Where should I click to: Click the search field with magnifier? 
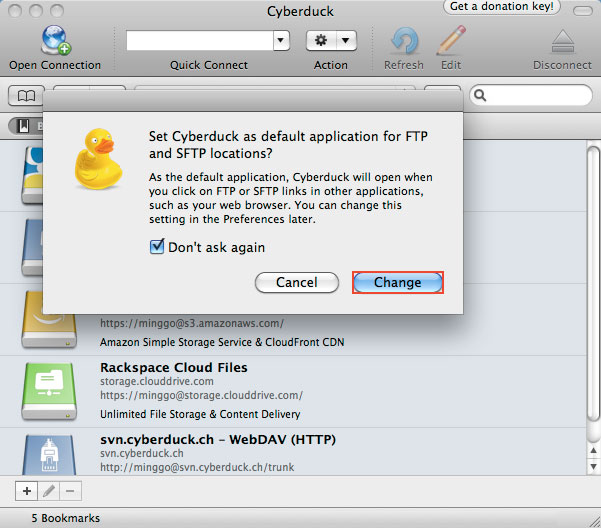coord(531,95)
